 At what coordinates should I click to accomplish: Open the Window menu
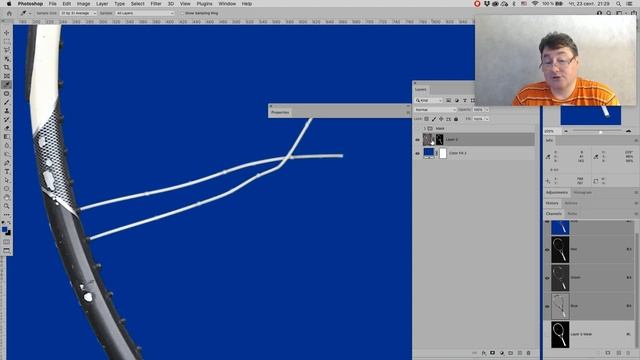[x=227, y=4]
